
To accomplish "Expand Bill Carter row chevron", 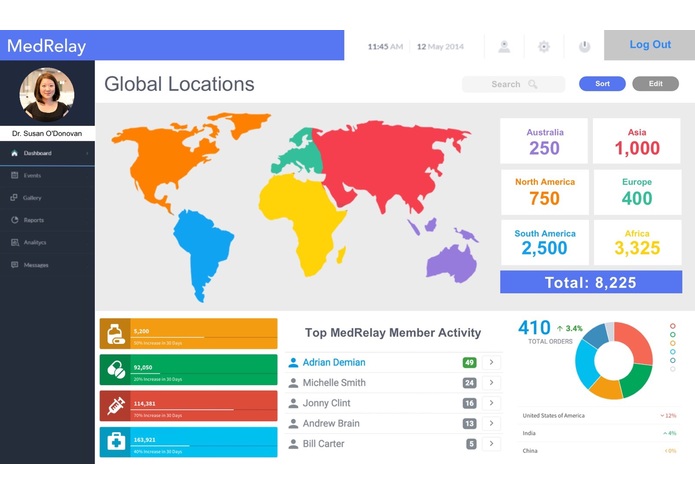I will (492, 444).
